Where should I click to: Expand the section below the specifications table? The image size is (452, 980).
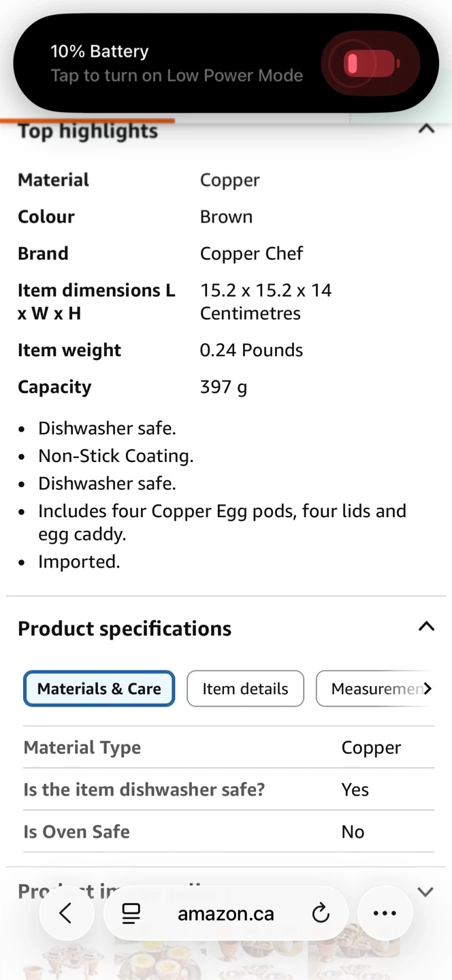pos(425,892)
